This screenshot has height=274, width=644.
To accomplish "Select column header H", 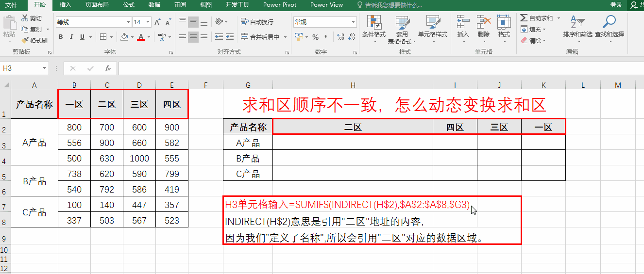I will (353, 85).
